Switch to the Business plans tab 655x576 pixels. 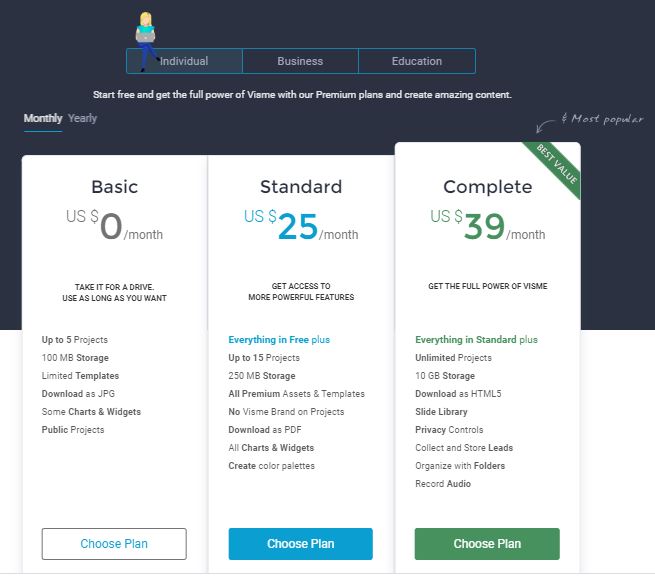300,61
